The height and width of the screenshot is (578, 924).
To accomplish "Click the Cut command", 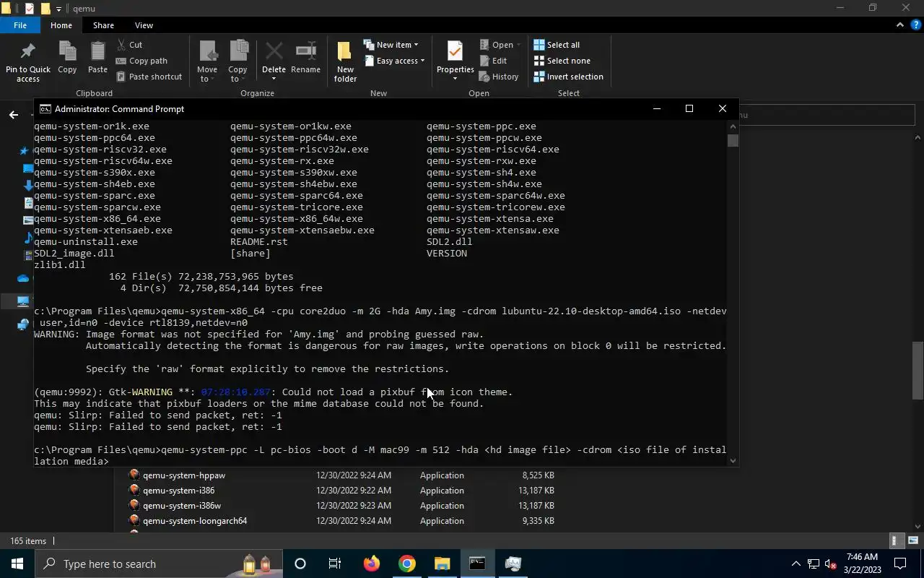I will click(129, 45).
